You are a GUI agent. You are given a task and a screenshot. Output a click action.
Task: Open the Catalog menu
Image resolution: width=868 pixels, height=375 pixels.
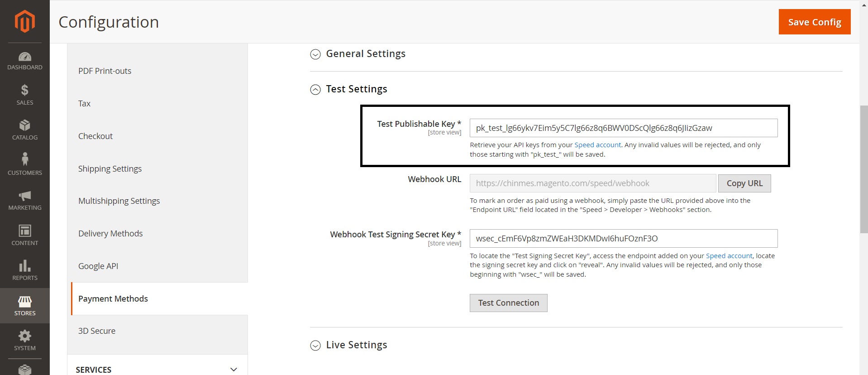coord(25,130)
